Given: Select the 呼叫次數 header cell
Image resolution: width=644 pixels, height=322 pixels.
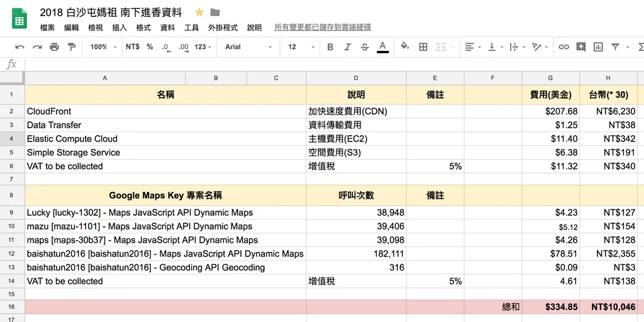Looking at the screenshot, I should click(356, 196).
